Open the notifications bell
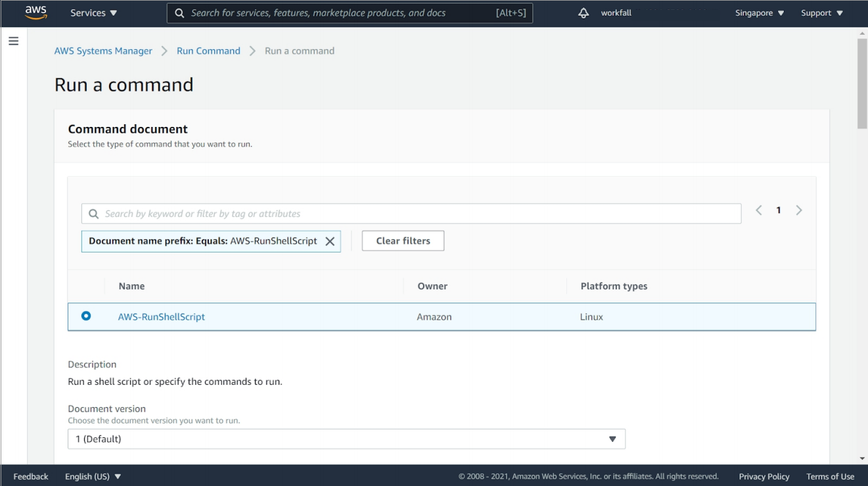868x486 pixels. pos(583,13)
